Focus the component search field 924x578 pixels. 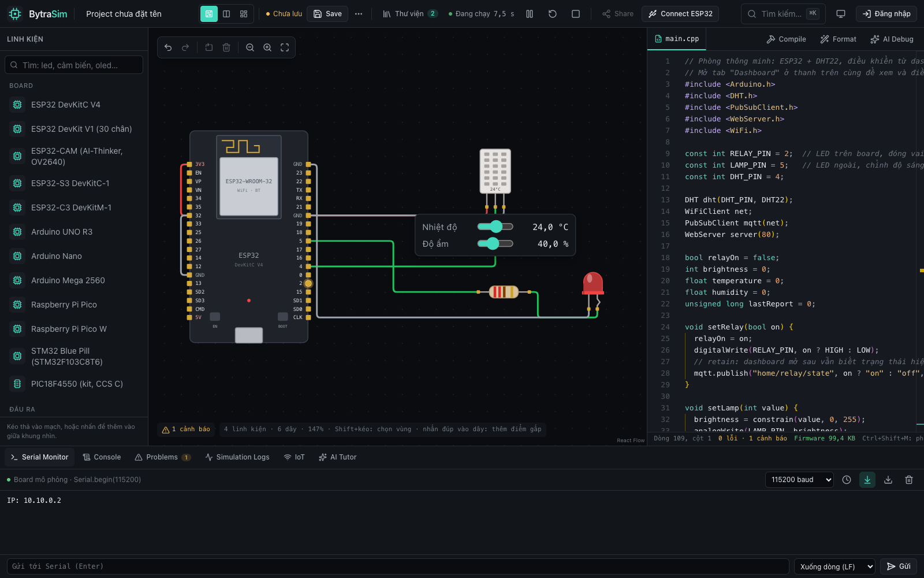click(x=74, y=65)
